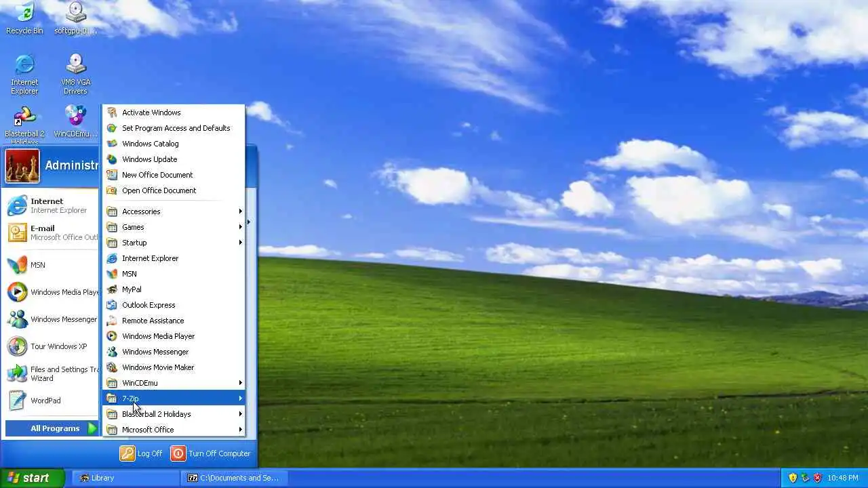Expand the Accessories submenu arrow
868x488 pixels.
pyautogui.click(x=240, y=211)
